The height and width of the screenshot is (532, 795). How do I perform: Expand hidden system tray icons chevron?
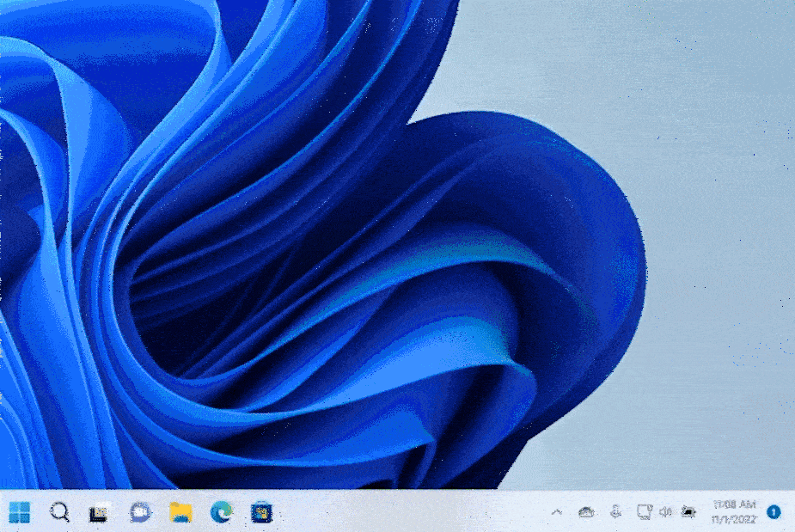click(557, 512)
